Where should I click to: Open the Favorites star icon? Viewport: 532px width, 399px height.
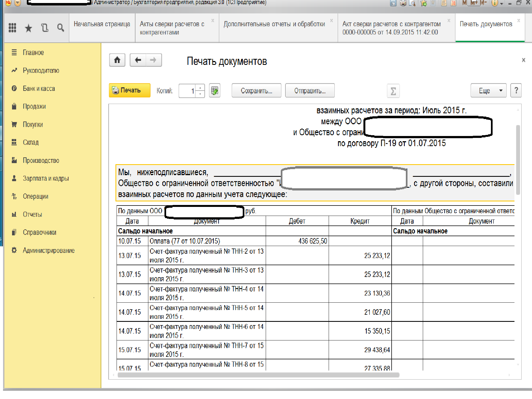pyautogui.click(x=28, y=28)
